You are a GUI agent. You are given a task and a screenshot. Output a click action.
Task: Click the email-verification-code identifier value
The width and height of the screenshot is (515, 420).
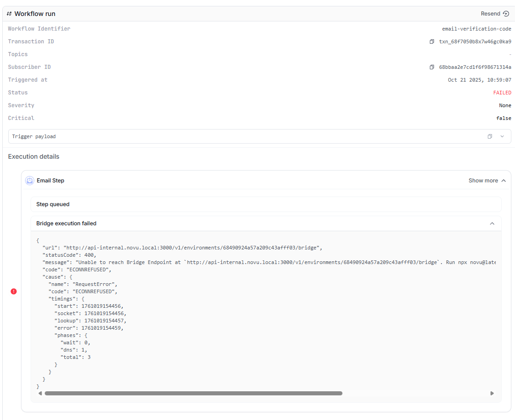(477, 29)
